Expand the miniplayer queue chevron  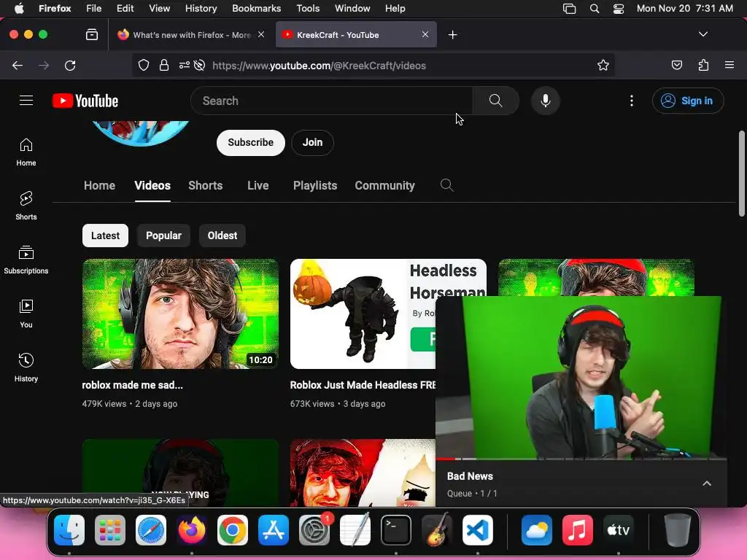tap(707, 484)
